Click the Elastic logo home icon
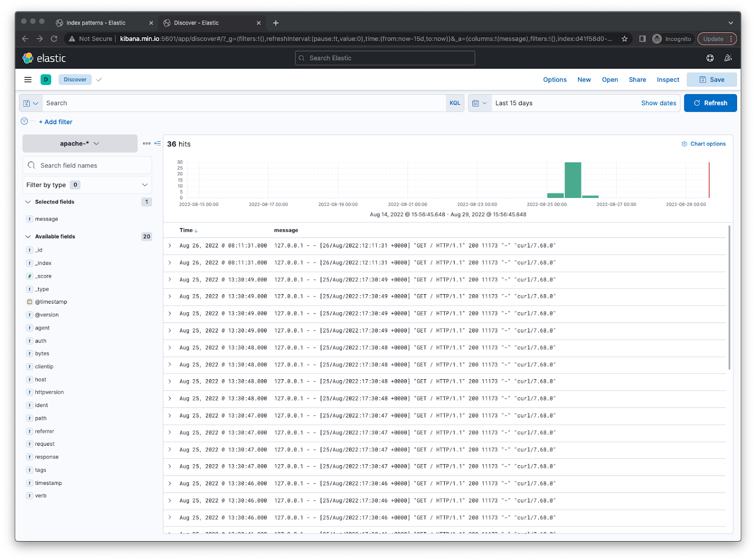Image resolution: width=756 pixels, height=560 pixels. click(x=28, y=58)
